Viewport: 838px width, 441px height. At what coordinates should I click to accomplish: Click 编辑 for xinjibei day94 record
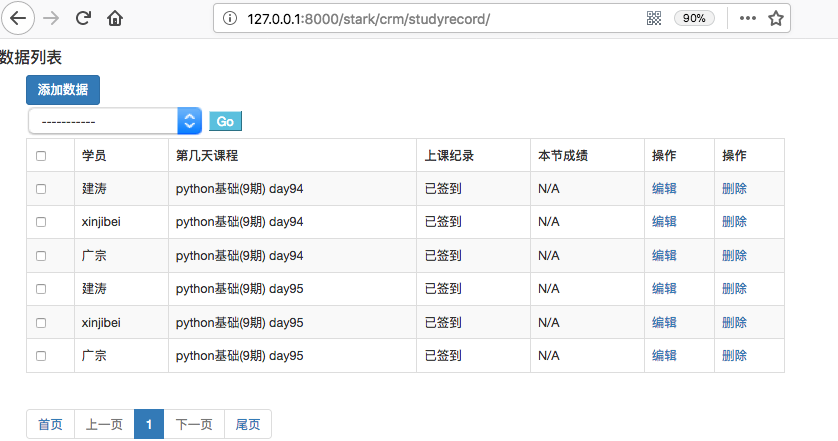pos(664,222)
